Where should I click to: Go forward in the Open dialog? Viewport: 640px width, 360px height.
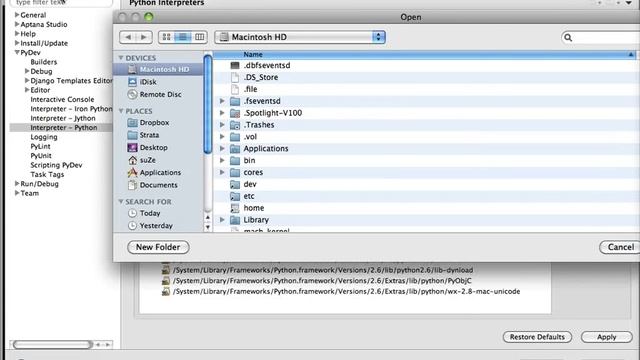[144, 37]
